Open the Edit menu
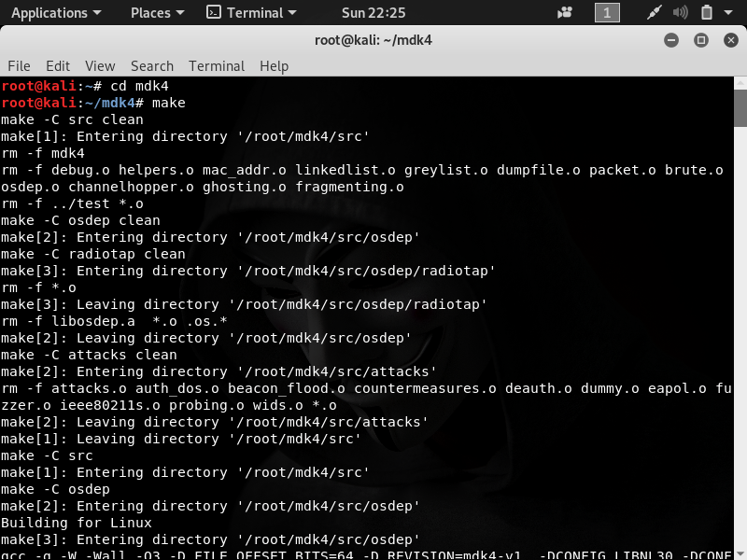This screenshot has width=747, height=560. [x=58, y=65]
